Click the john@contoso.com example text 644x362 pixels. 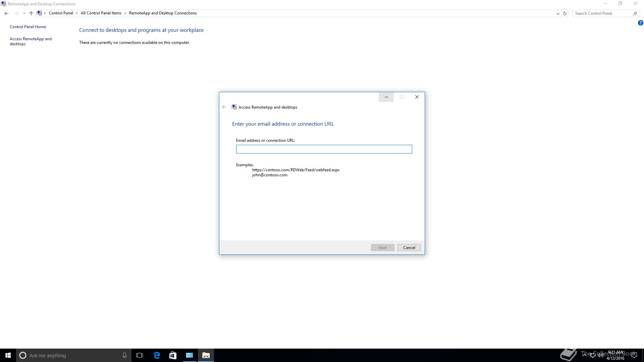point(270,175)
